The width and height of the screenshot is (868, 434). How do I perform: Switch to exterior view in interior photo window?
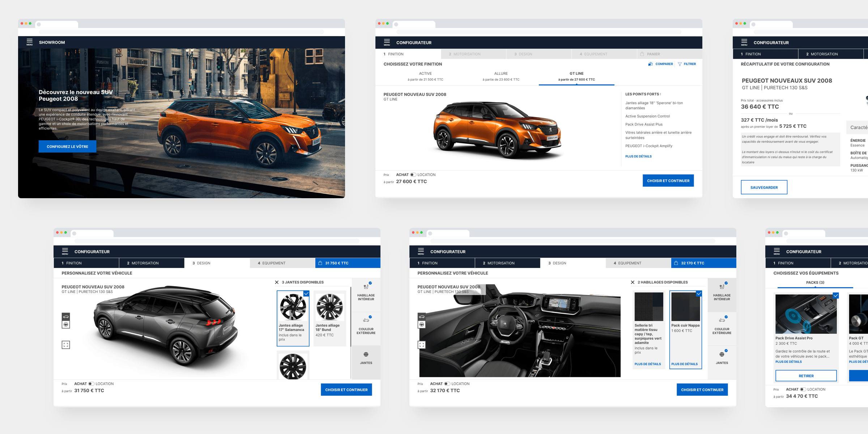point(422,316)
